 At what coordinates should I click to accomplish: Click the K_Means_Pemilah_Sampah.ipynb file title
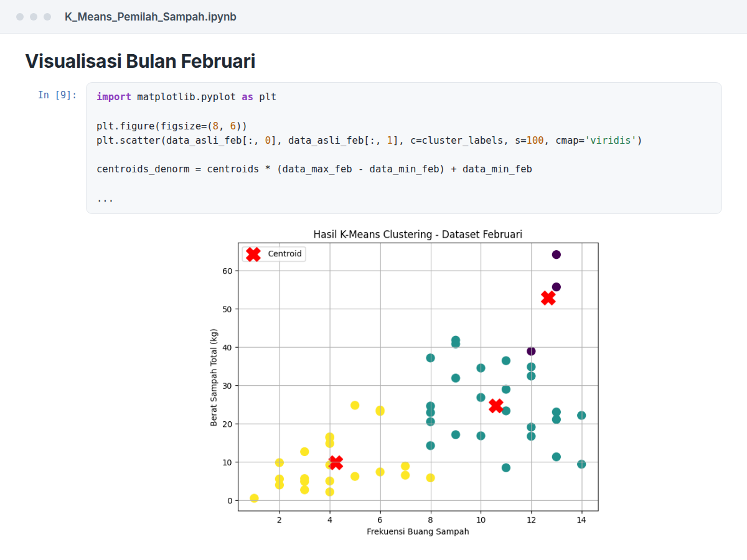[150, 17]
